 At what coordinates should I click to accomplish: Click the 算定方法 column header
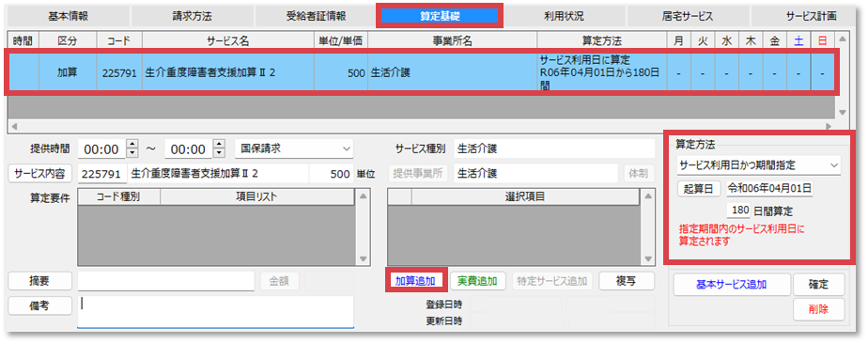[x=602, y=41]
